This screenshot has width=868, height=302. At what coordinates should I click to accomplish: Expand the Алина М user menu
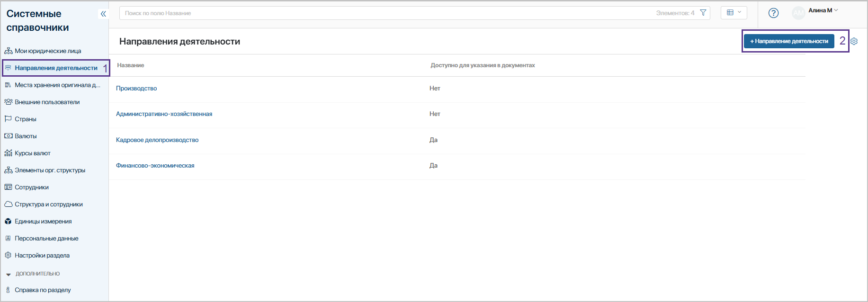pos(823,10)
